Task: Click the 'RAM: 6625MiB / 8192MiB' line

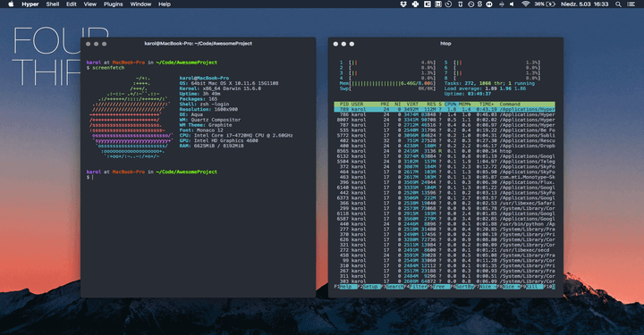Action: [x=211, y=146]
